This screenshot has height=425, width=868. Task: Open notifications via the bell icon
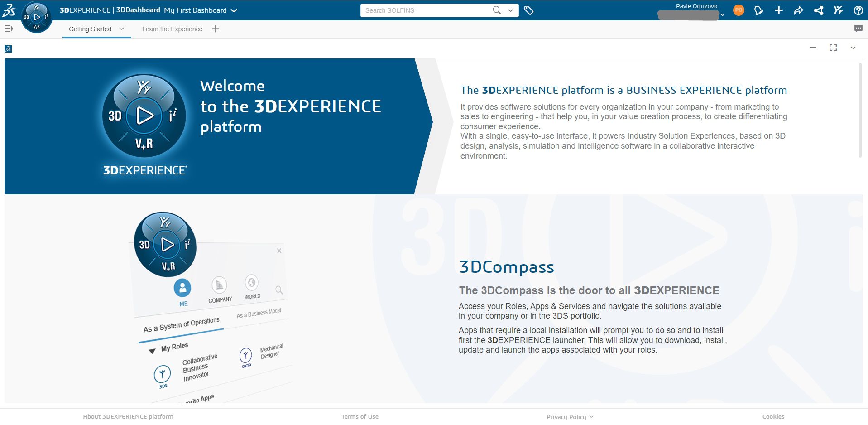(x=760, y=10)
